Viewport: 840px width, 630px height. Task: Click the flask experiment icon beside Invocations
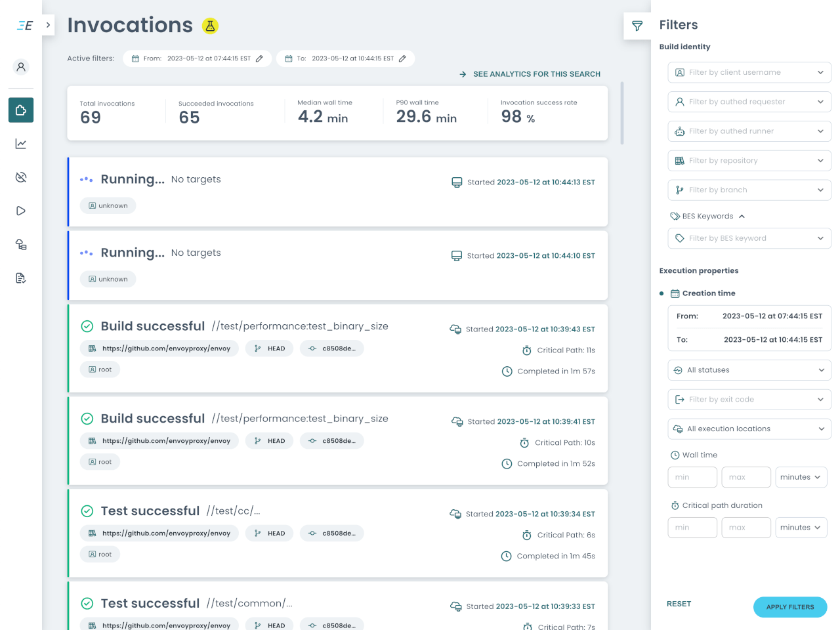[x=209, y=26]
